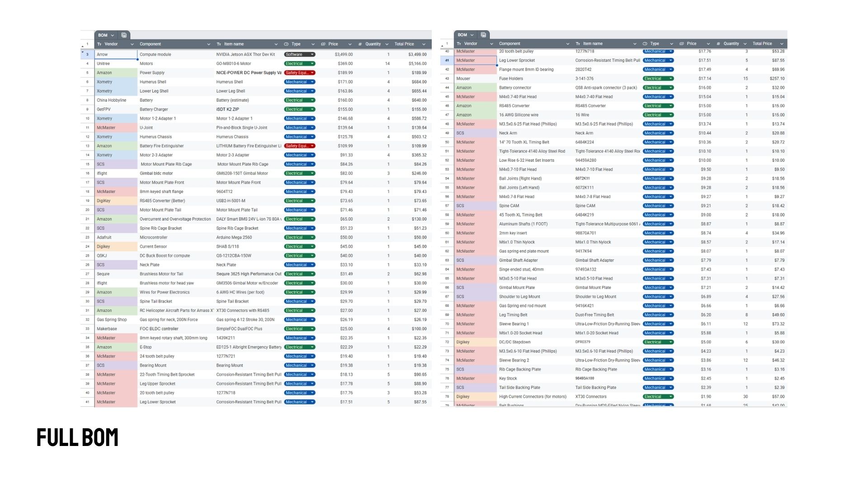
Task: Click group collapse arrow beside row 3
Action: tap(83, 52)
